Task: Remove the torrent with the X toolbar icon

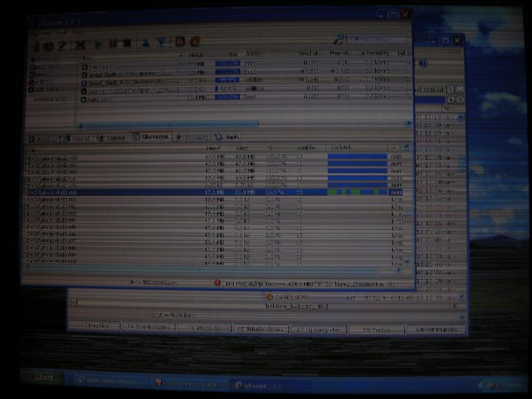Action: 81,45
